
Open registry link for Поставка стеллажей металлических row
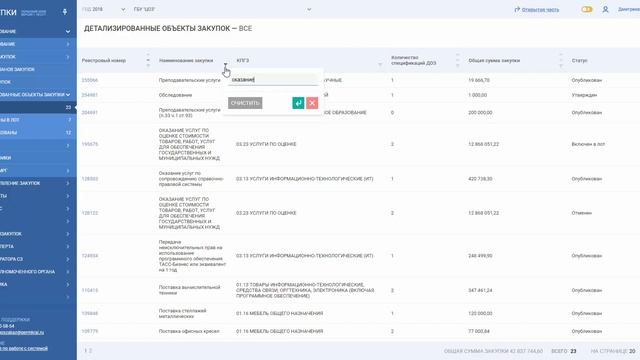click(90, 313)
